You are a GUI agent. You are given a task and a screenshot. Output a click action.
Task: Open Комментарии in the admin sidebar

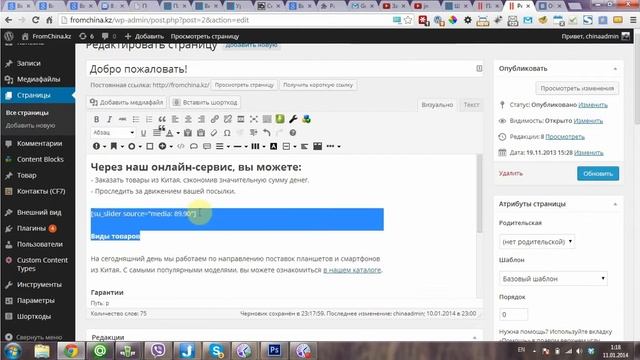pos(38,143)
